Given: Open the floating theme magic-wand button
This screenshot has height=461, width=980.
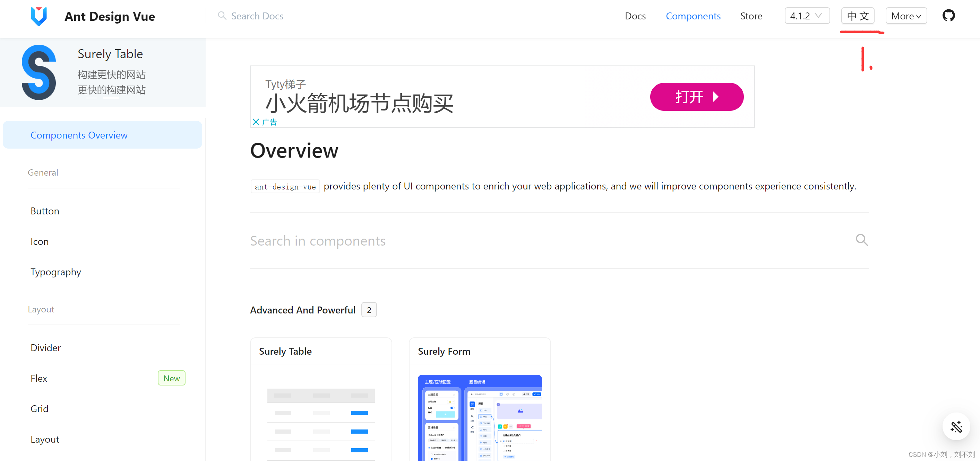Looking at the screenshot, I should [956, 426].
